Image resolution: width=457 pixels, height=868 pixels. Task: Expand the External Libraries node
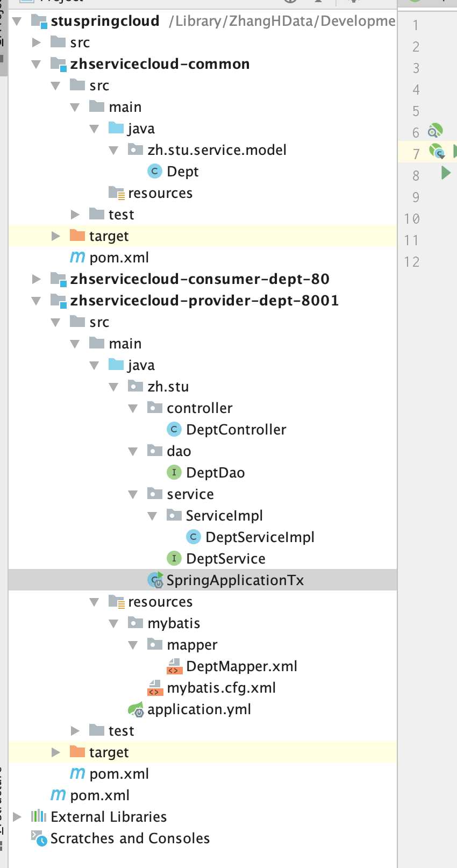17,817
